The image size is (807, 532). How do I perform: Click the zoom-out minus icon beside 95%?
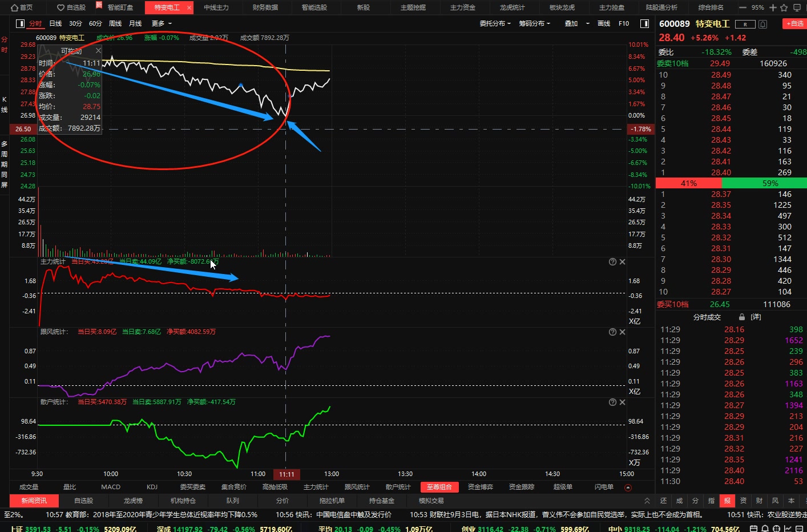743,7
